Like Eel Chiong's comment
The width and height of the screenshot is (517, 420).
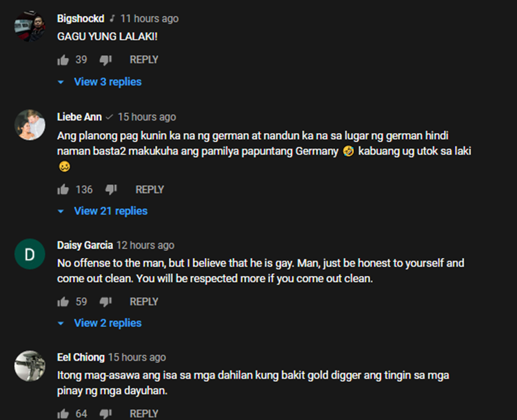click(x=63, y=414)
